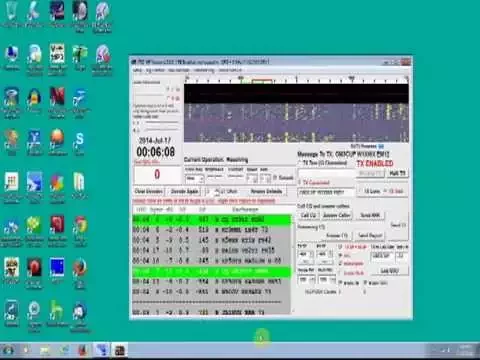
Task: Click the TX DF spinner field
Action: click(x=306, y=254)
